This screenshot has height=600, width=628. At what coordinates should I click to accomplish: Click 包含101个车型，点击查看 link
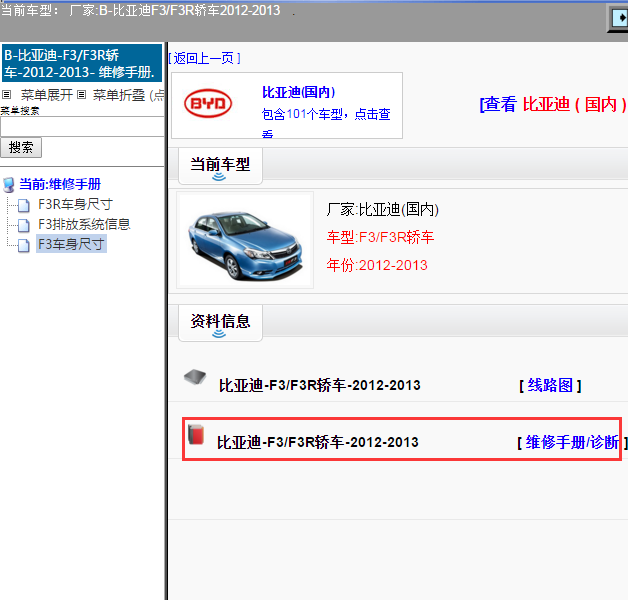coord(326,122)
